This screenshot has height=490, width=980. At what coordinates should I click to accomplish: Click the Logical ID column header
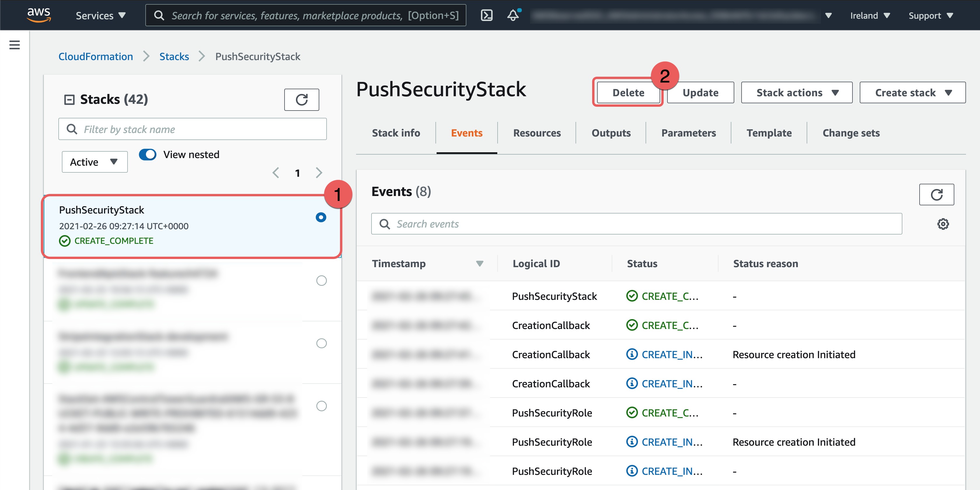(536, 263)
